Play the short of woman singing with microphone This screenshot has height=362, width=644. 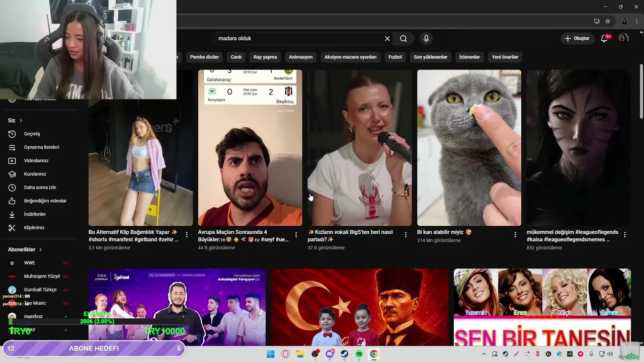tap(360, 148)
